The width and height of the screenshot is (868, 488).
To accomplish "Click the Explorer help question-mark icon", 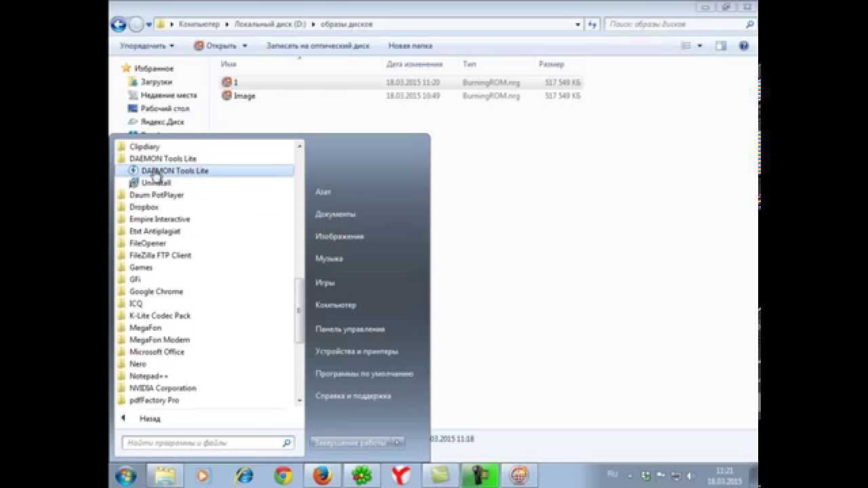I will 744,46.
